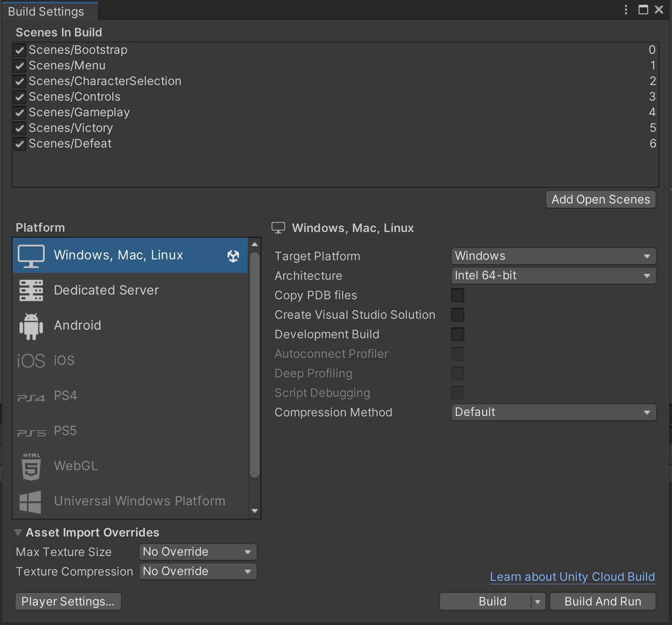672x625 pixels.
Task: Click the Add Open Scenes button
Action: click(x=601, y=200)
